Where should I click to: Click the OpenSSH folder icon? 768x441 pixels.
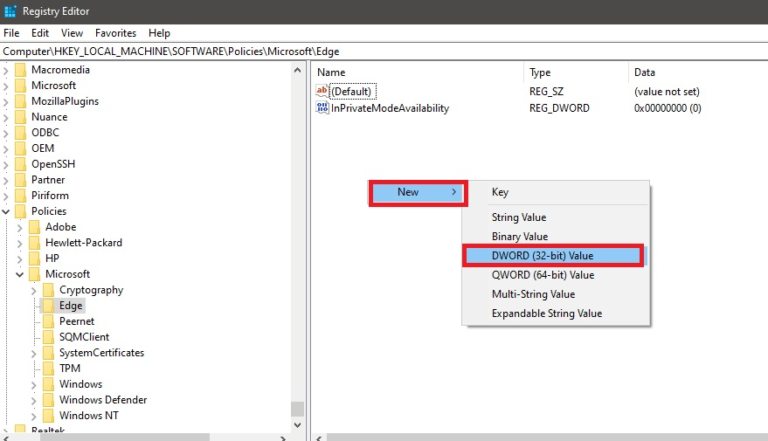pos(20,164)
